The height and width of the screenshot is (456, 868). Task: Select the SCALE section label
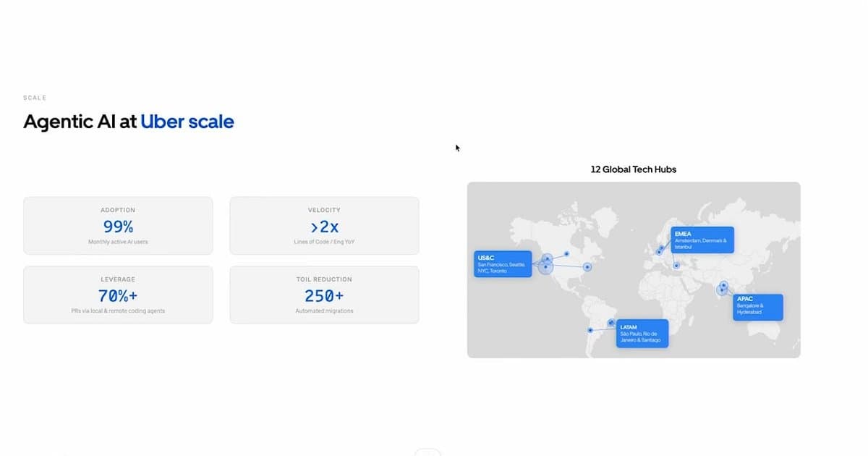35,98
